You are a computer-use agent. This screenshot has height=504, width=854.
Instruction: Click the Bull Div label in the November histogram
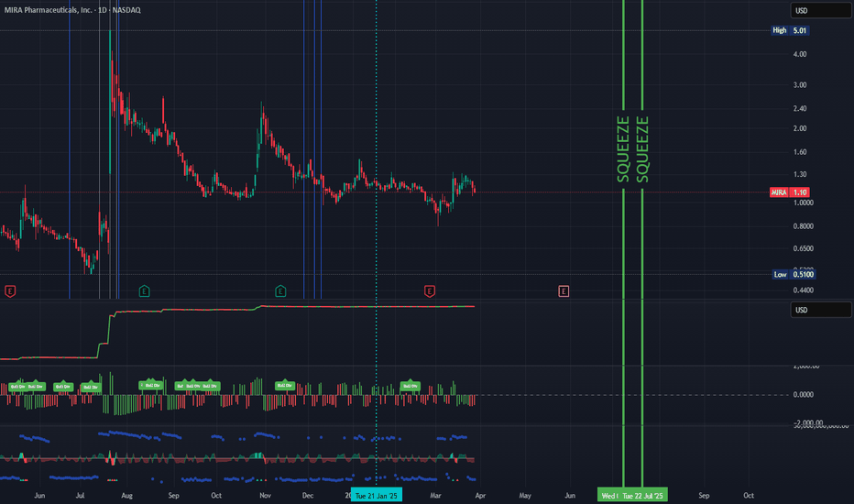(284, 385)
